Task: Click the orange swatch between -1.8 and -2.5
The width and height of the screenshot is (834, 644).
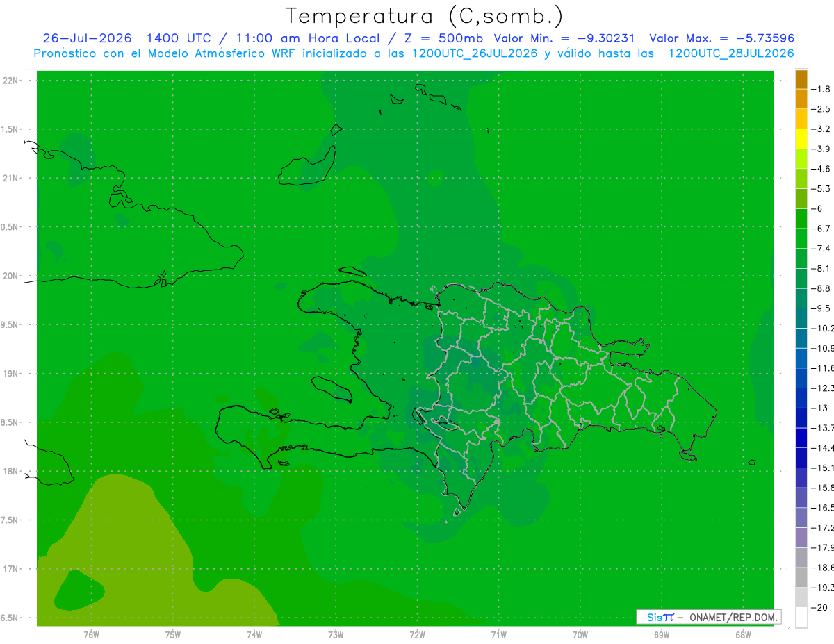Action: coord(801,99)
